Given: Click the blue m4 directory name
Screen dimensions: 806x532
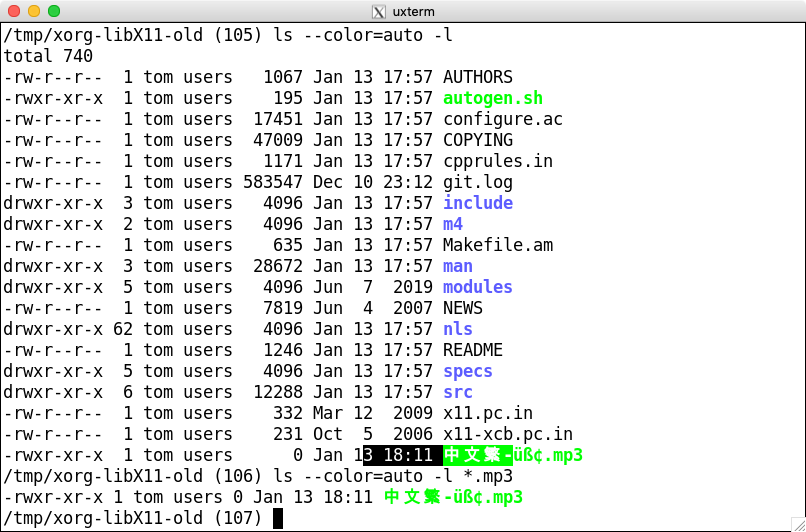Looking at the screenshot, I should [453, 224].
